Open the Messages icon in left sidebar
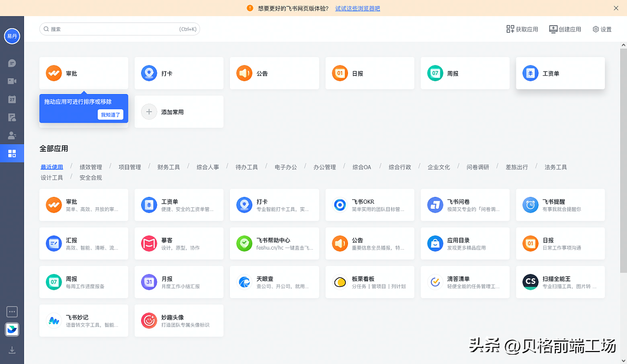The height and width of the screenshot is (364, 627). click(12, 63)
